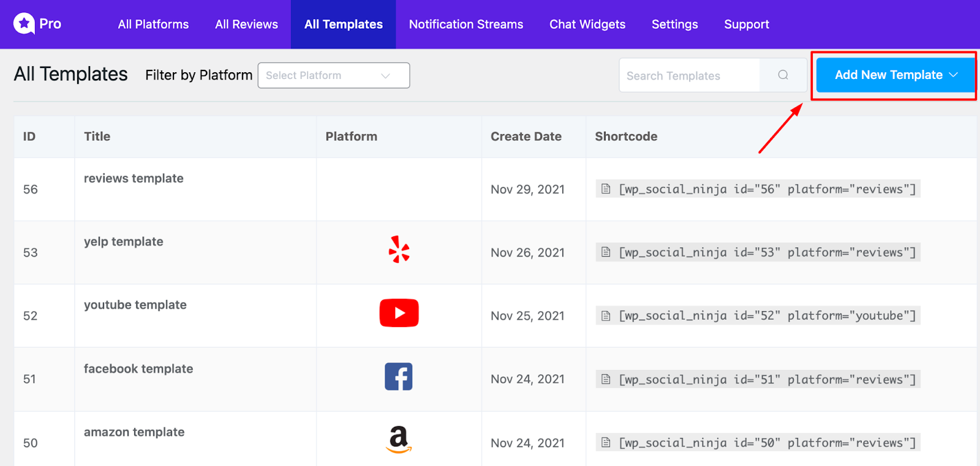Copy shortcode icon for template 56

606,189
